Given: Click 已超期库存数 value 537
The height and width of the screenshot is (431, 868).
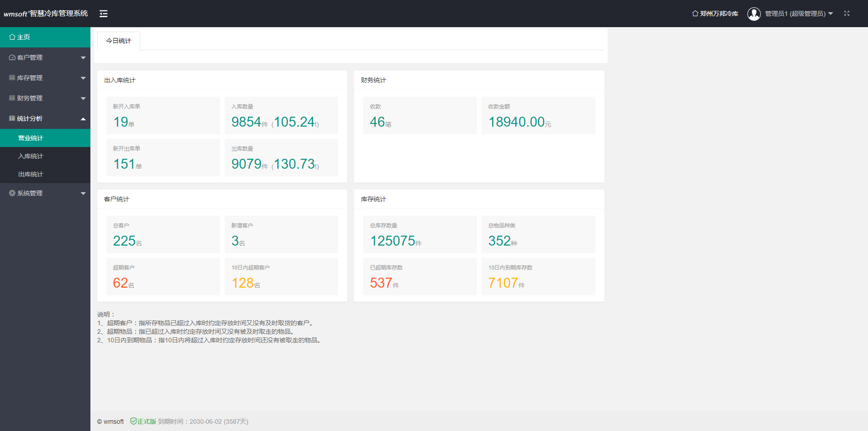Looking at the screenshot, I should click(x=381, y=283).
